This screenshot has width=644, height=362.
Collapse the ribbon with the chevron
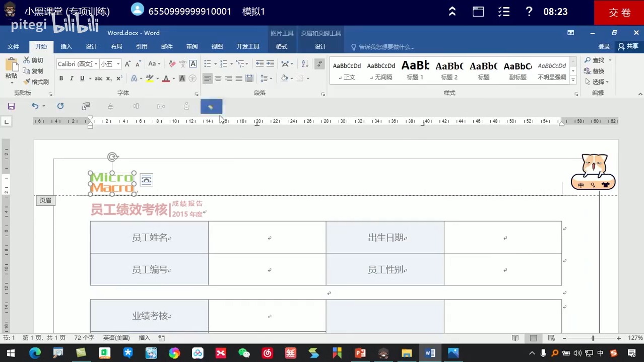click(640, 94)
